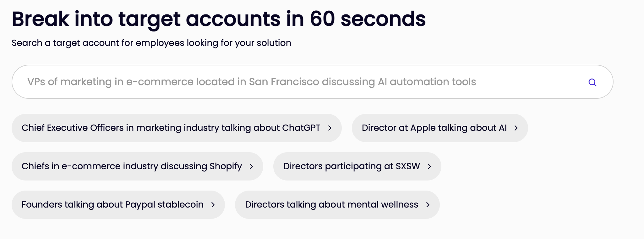Click '60 seconds' in the main heading

(x=367, y=19)
